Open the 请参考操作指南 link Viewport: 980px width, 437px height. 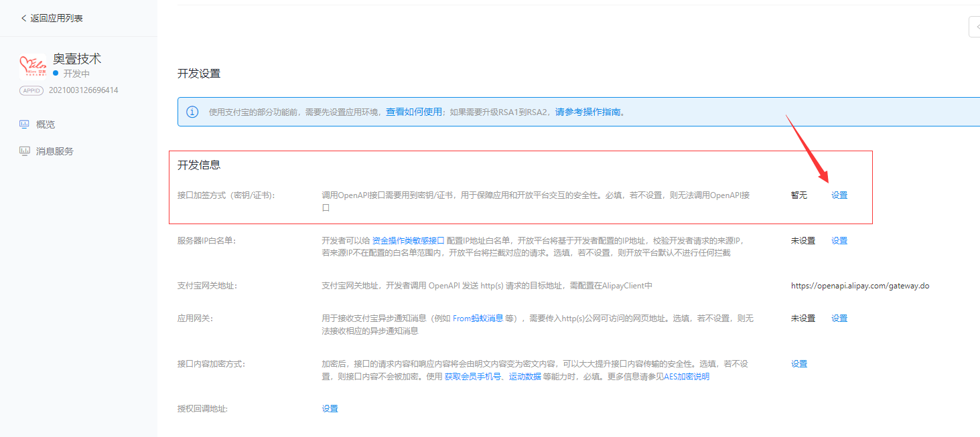tap(587, 112)
